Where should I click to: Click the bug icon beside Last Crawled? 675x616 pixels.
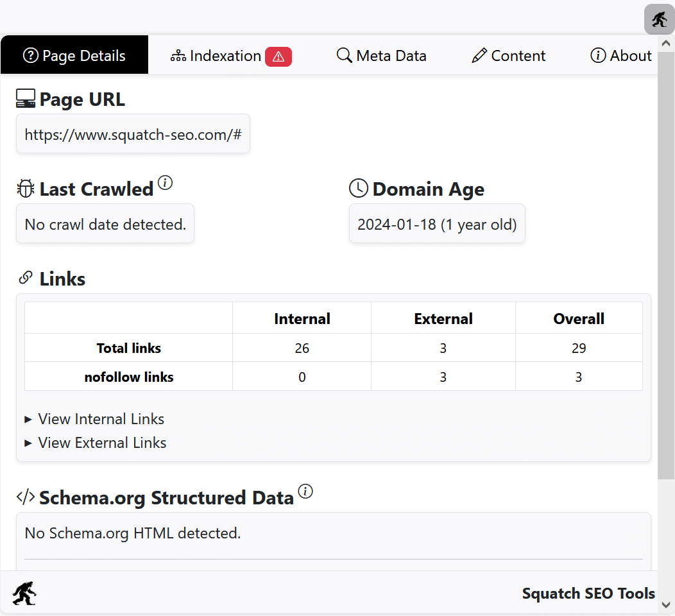[x=25, y=188]
